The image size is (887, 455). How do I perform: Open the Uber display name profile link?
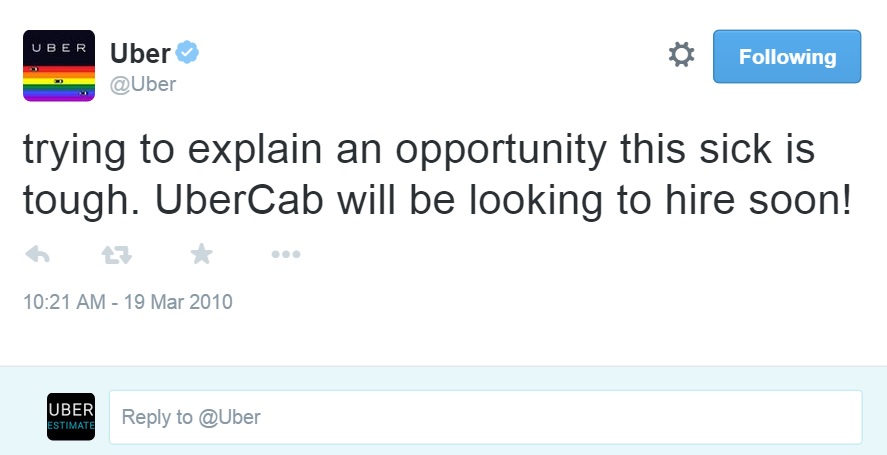(140, 54)
